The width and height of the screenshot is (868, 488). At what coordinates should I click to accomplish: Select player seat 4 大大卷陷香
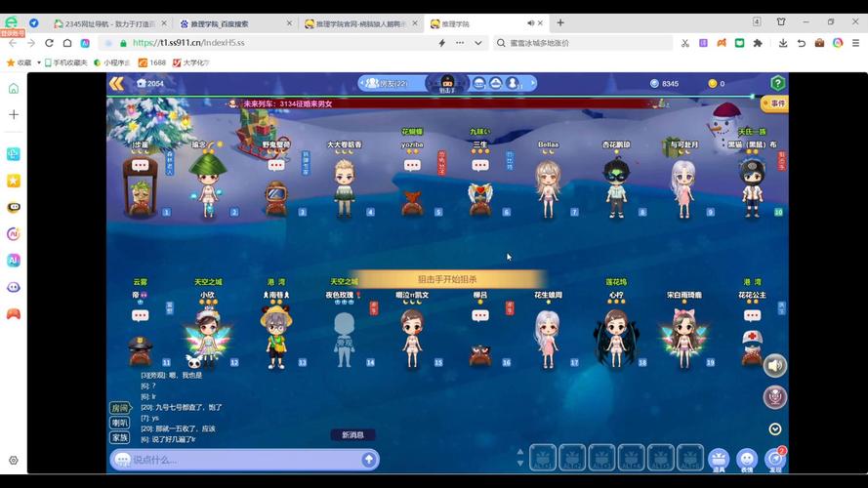345,187
